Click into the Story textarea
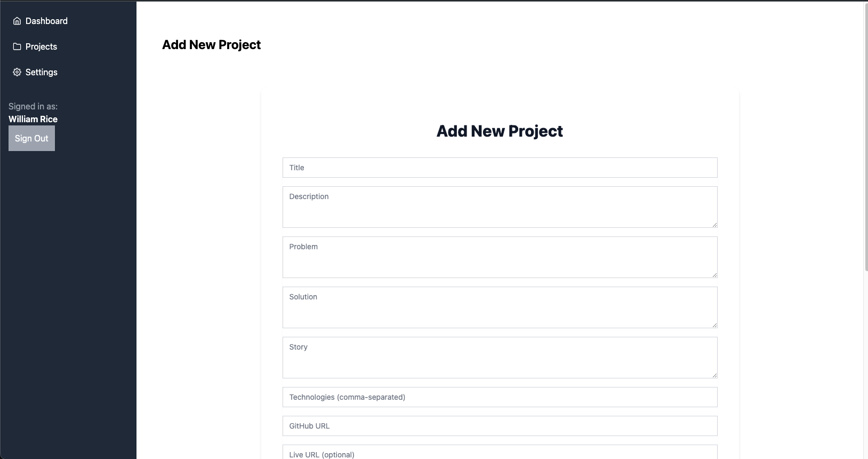This screenshot has height=459, width=868. point(500,358)
